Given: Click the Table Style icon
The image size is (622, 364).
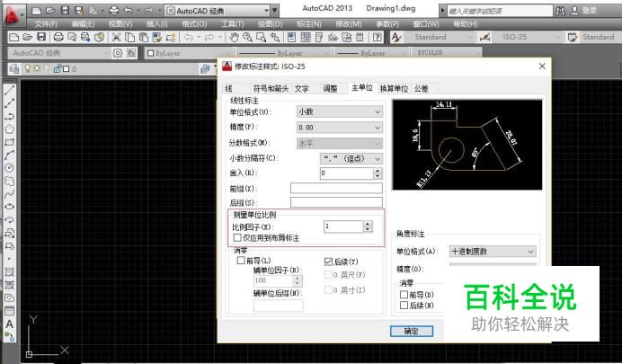Looking at the screenshot, I should tap(572, 37).
